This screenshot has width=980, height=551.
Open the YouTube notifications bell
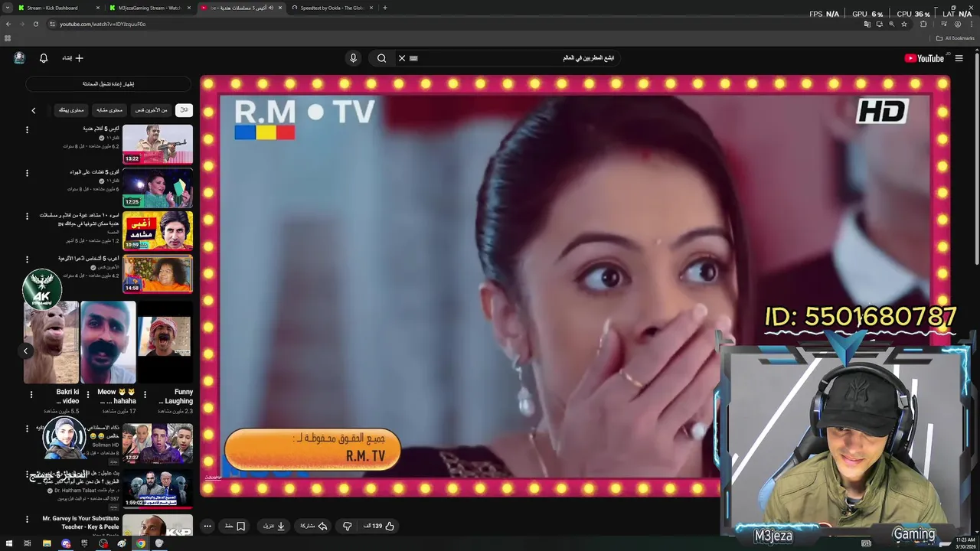(x=44, y=58)
